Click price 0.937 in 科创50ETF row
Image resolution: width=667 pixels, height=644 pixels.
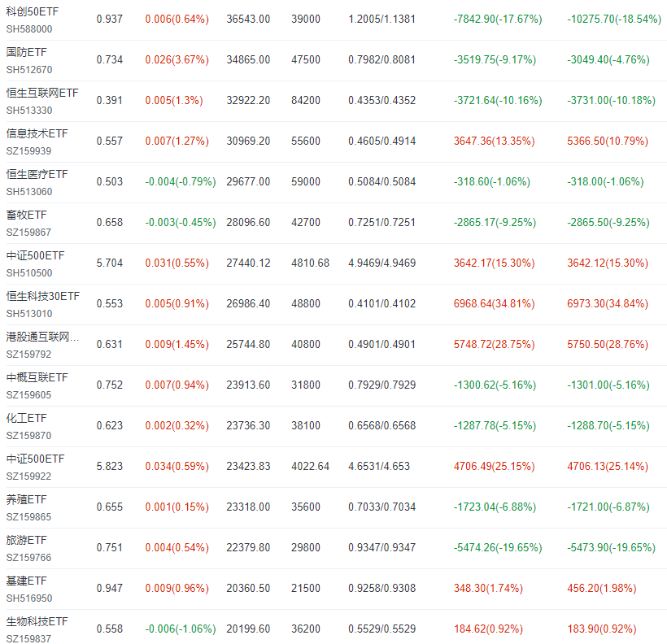point(110,20)
